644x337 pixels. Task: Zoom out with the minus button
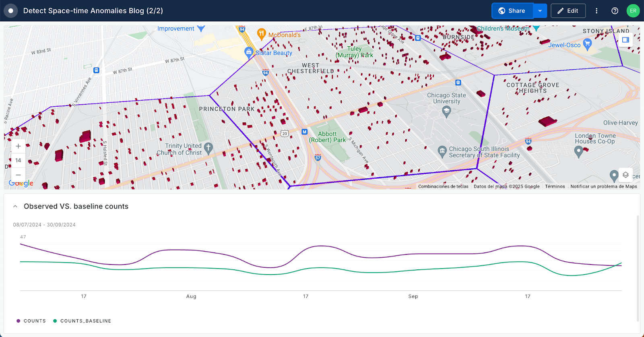click(18, 175)
